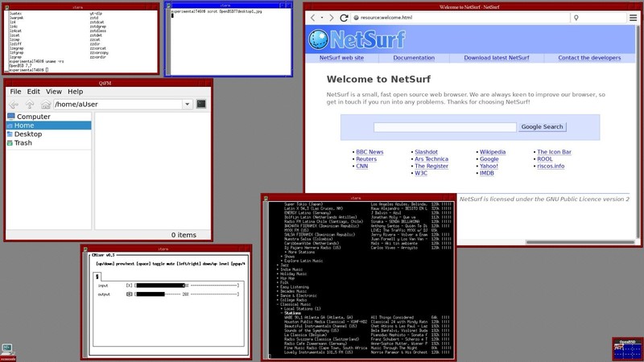Click the output level bar in CMixer
The image size is (644, 362).
click(x=187, y=294)
